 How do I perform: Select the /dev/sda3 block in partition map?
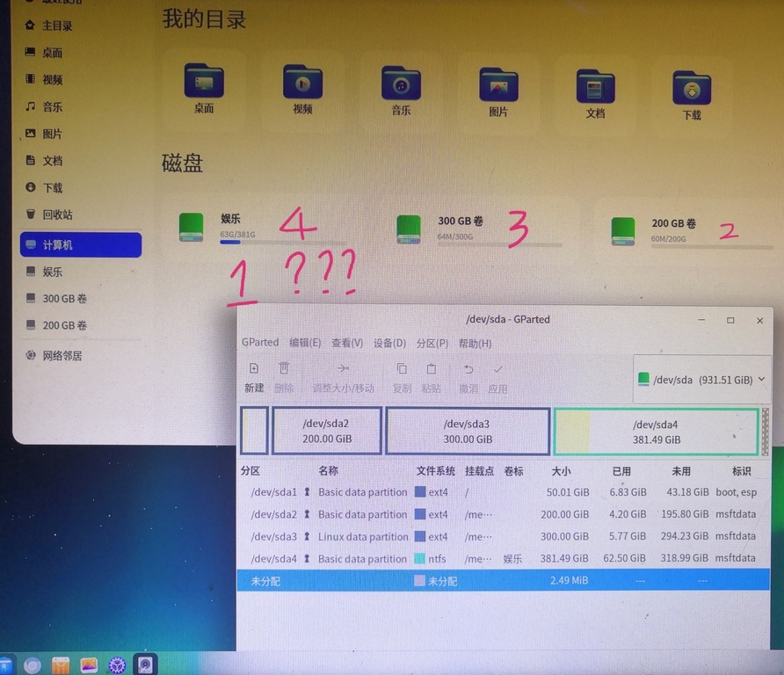click(468, 432)
